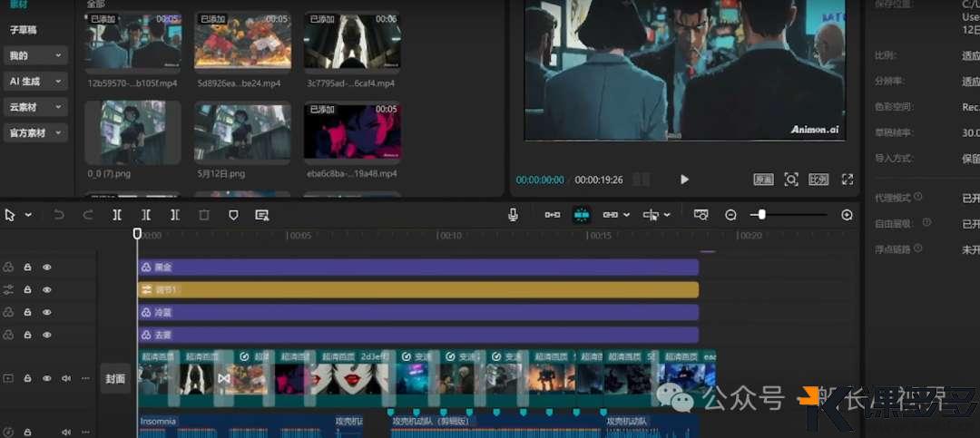Expand the 我的 sidebar section
The image size is (980, 438).
(x=35, y=55)
